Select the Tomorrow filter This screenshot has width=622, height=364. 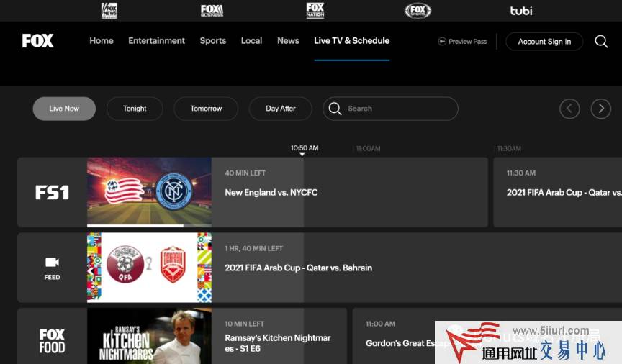pos(206,108)
